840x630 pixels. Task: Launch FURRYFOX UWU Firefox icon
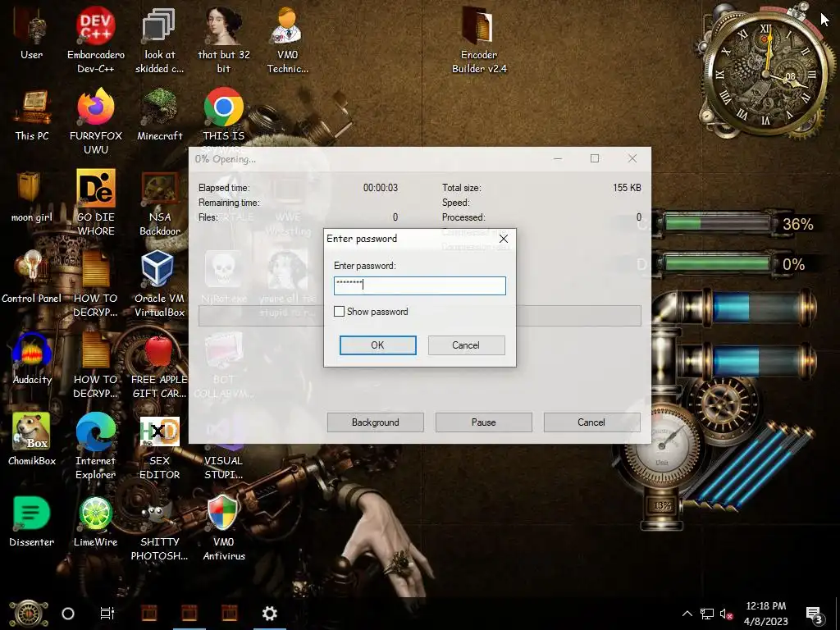[x=95, y=121]
